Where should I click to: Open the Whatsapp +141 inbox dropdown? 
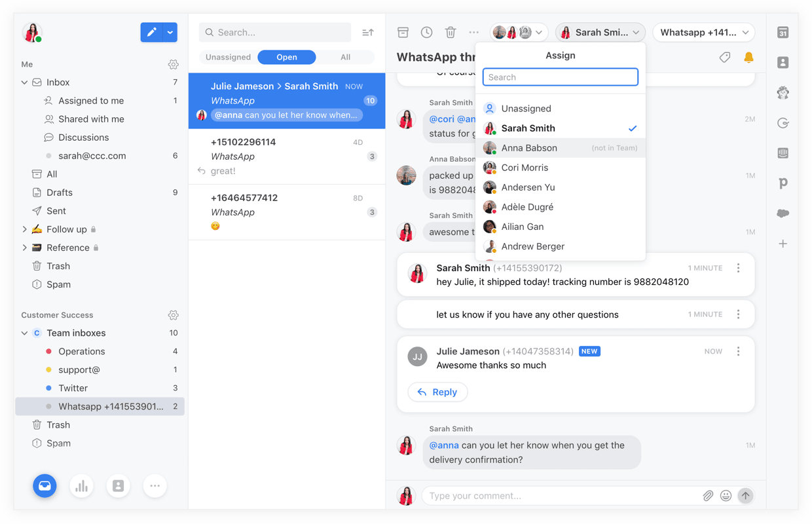pos(704,32)
